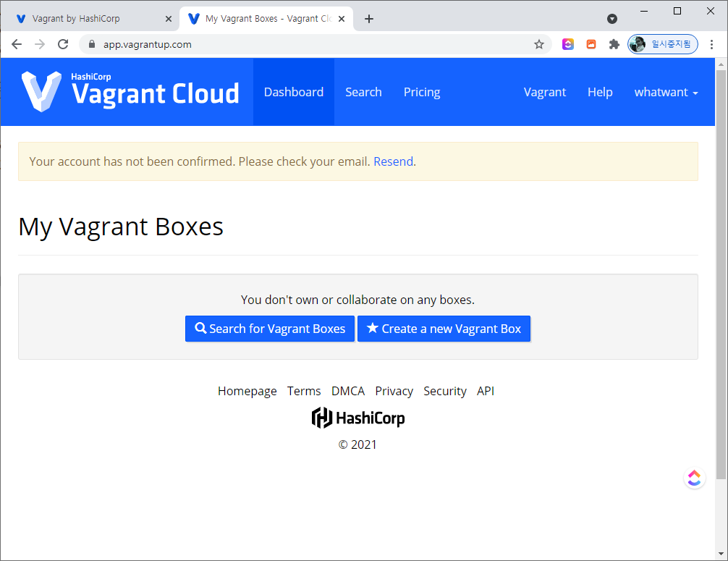Screen dimensions: 728x561
Task: View site info via the lock icon
Action: coord(92,45)
